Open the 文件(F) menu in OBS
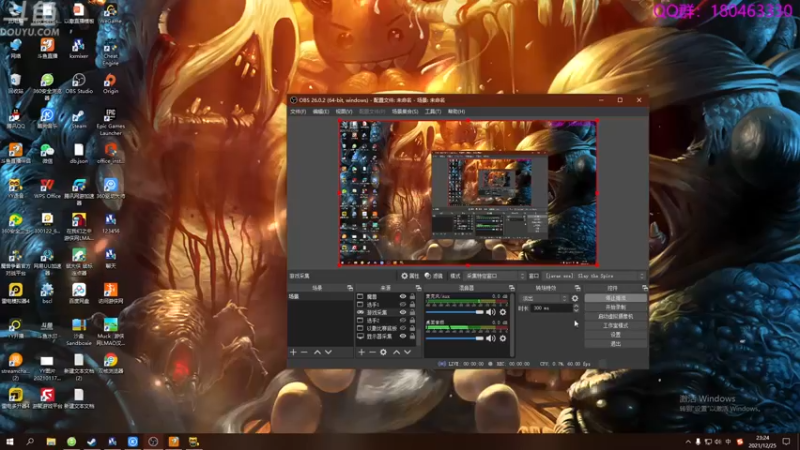The image size is (800, 450). click(x=298, y=112)
